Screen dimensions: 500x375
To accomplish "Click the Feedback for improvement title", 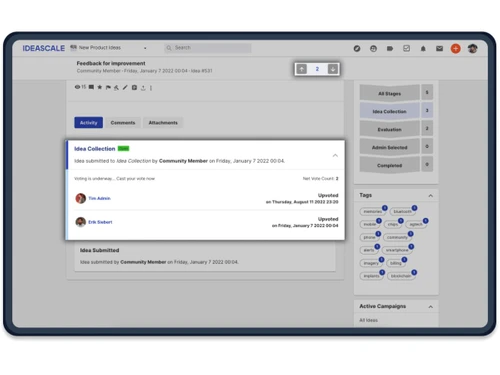I will 111,63.
